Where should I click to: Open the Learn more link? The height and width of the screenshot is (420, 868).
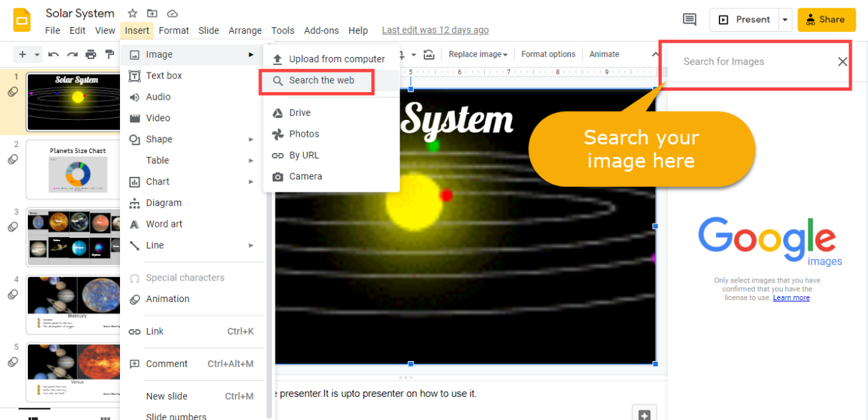791,297
